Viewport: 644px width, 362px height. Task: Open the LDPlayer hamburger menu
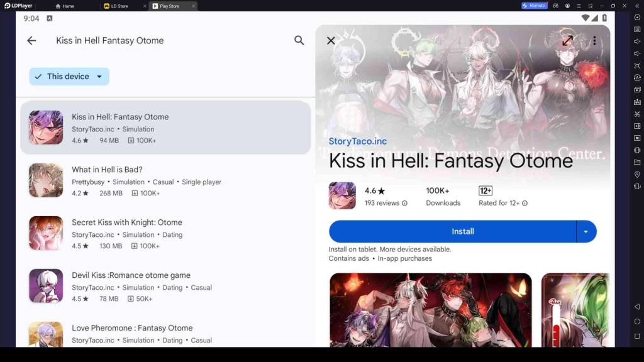point(579,6)
